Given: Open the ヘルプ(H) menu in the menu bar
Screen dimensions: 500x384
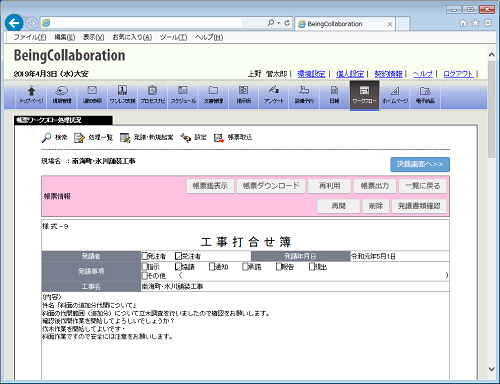Looking at the screenshot, I should [209, 37].
